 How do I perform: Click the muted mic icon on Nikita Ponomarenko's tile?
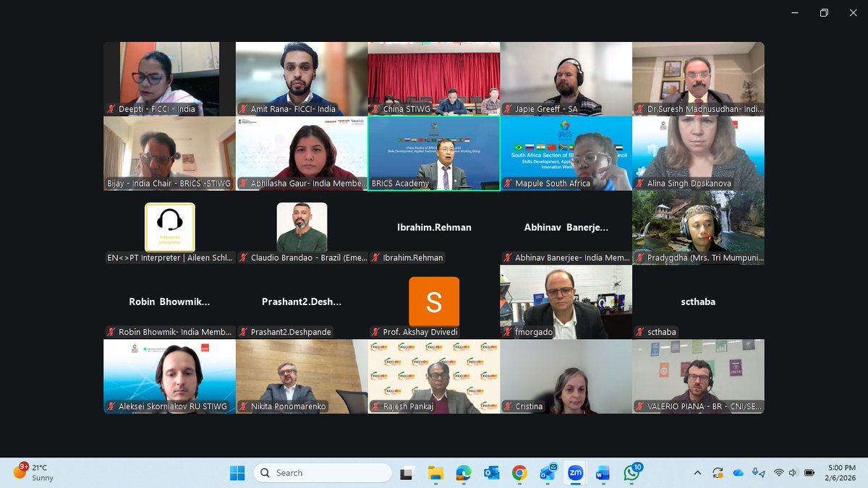(x=244, y=406)
